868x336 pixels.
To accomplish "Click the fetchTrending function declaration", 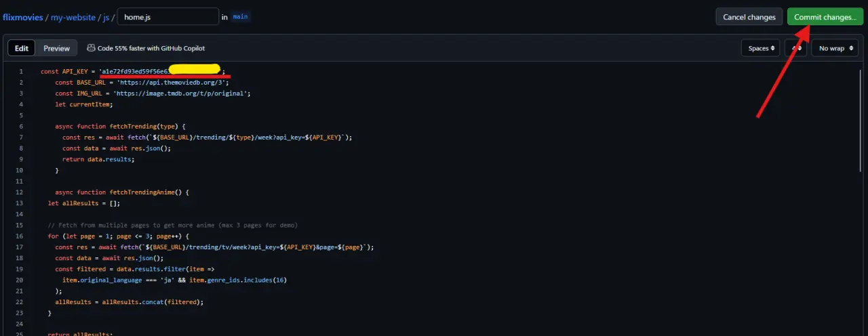I will 121,126.
